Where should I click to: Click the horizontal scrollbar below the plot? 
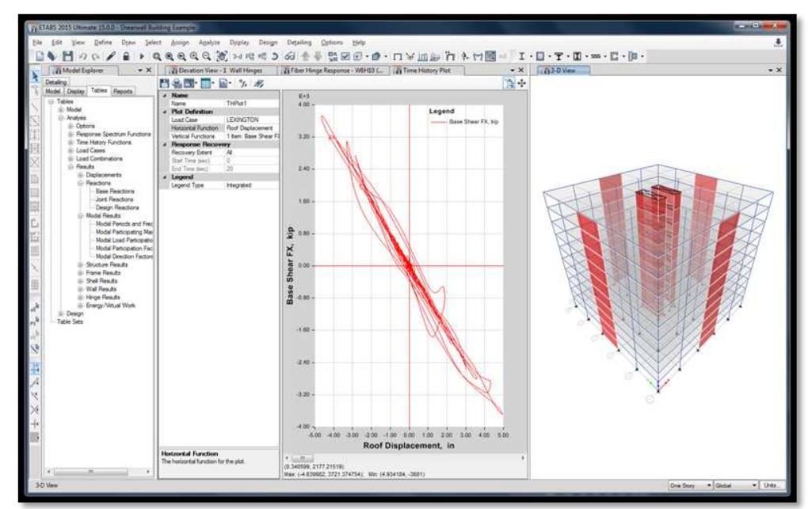(x=405, y=458)
